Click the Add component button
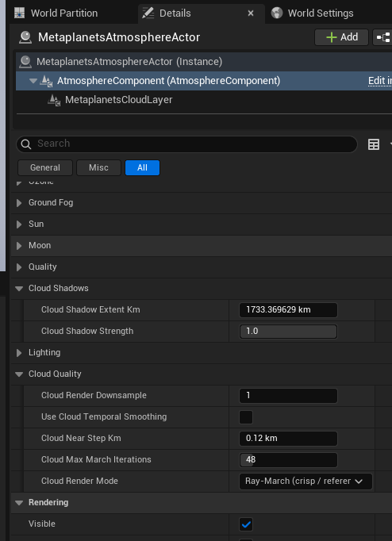Image resolution: width=392 pixels, height=541 pixels. pos(342,37)
